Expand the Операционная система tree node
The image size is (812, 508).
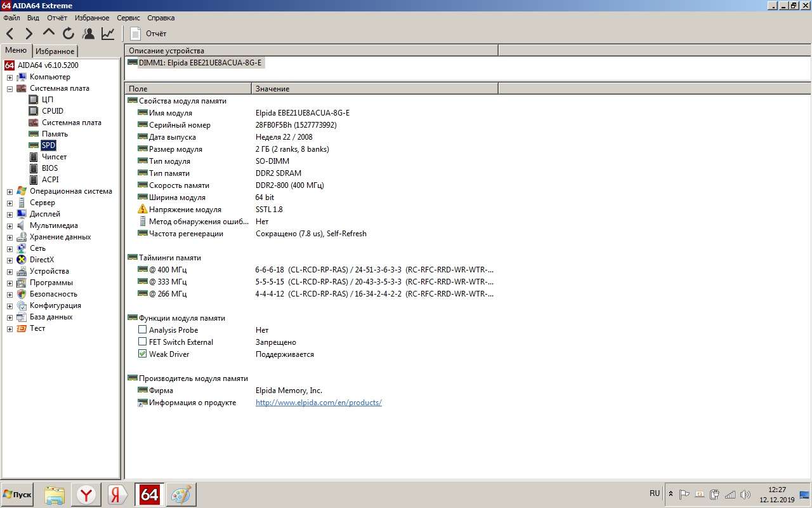pyautogui.click(x=10, y=192)
